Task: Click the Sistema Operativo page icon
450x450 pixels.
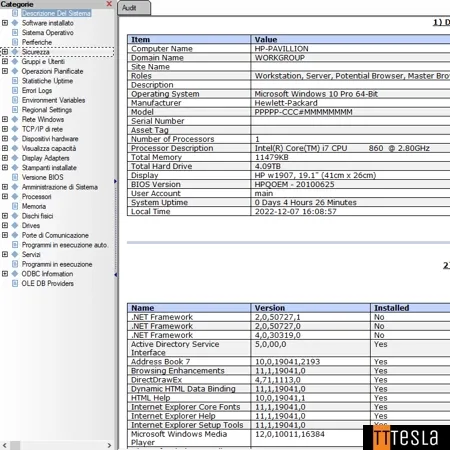Action: [15, 32]
